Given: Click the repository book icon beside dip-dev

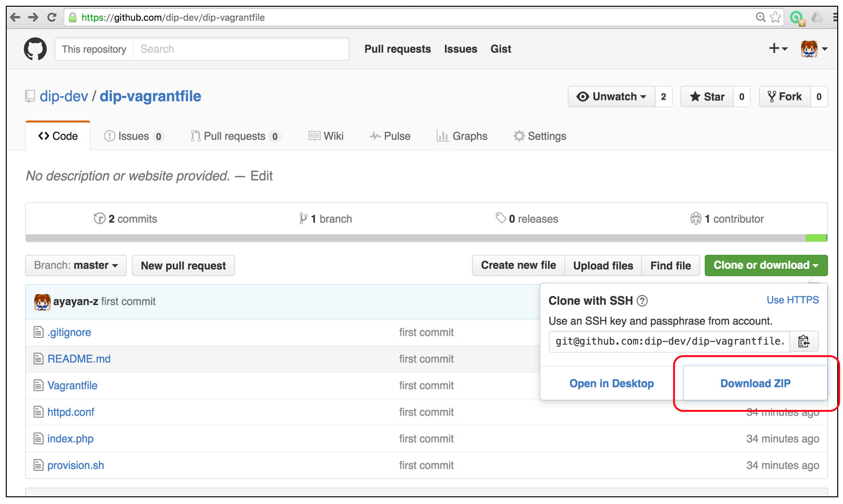Looking at the screenshot, I should pos(30,96).
